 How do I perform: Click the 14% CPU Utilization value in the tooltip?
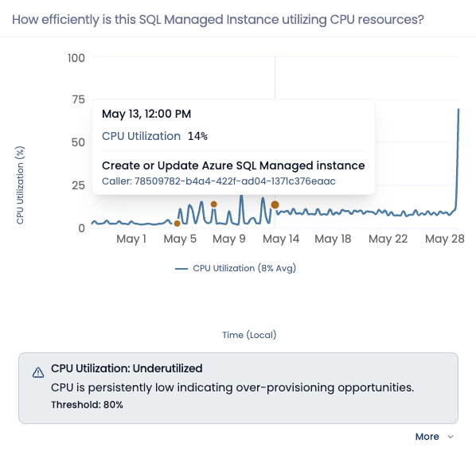pos(197,136)
